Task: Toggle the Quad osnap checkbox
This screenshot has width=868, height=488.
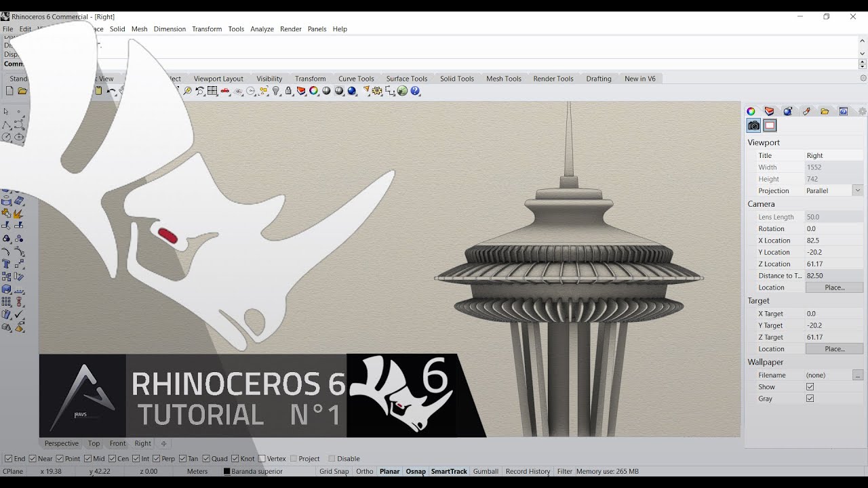Action: click(206, 459)
